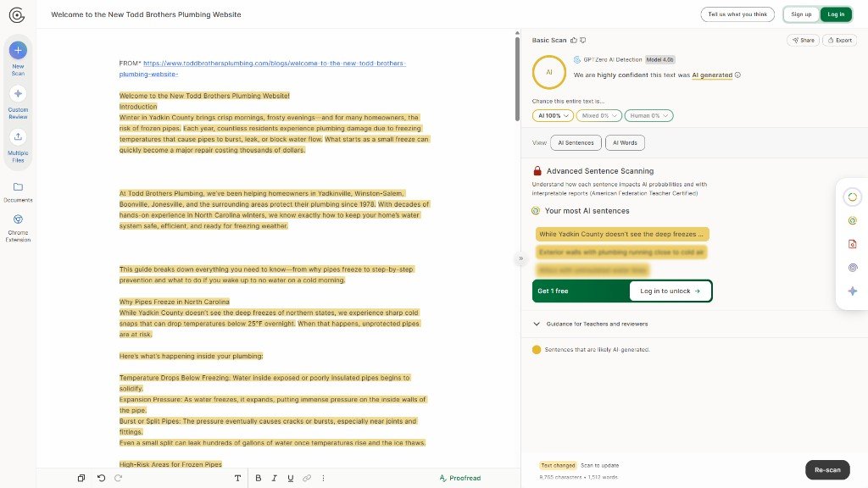
Task: Click the Re-scan button
Action: [827, 469]
